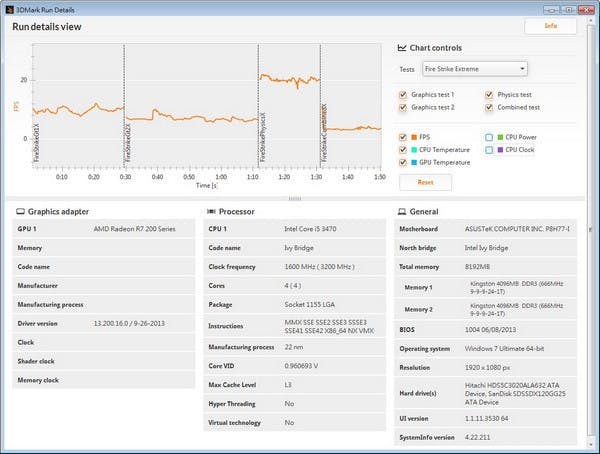Click the FireStrikePhysicsX marker on the chart

tap(261, 130)
